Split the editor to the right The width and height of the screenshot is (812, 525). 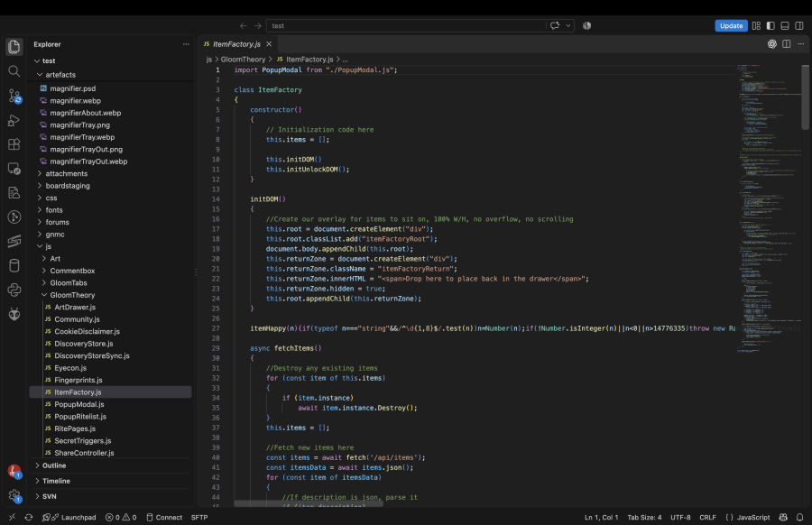(787, 44)
